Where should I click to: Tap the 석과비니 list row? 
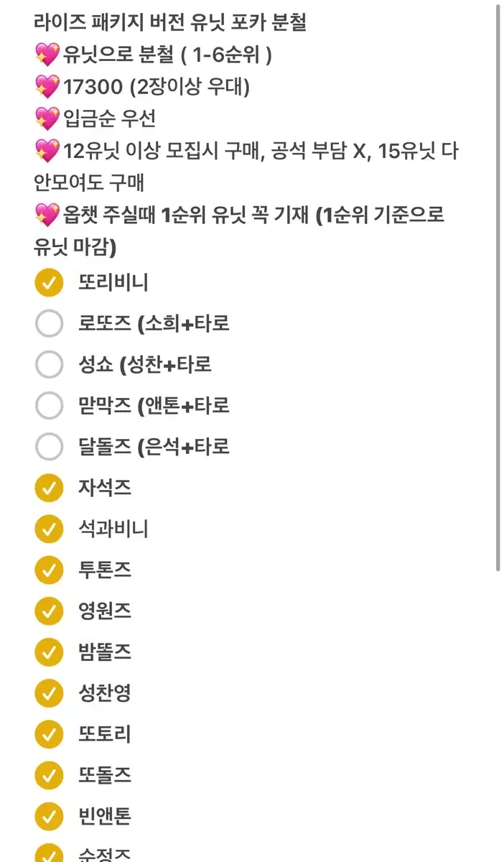pos(103,529)
